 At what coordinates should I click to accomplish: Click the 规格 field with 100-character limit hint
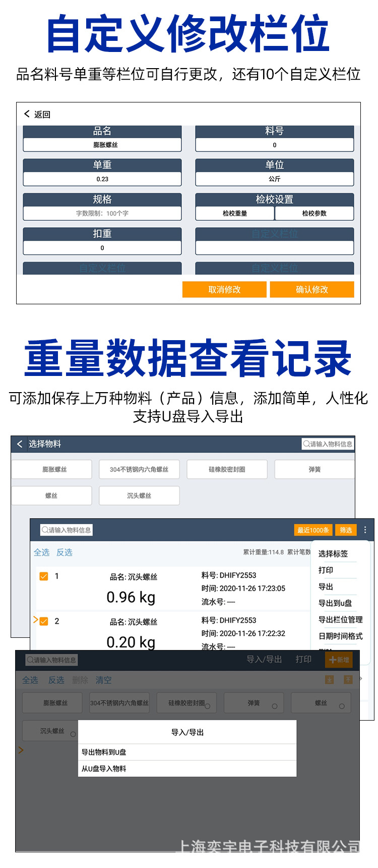(102, 213)
